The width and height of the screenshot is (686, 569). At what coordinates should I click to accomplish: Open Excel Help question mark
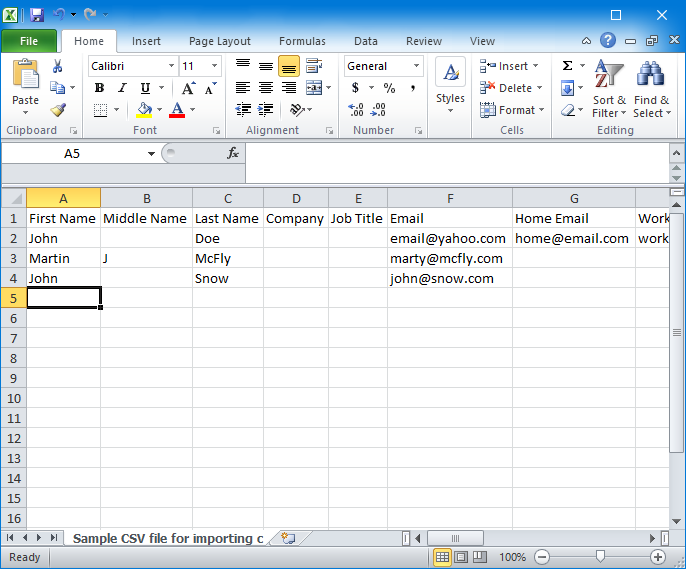(608, 40)
